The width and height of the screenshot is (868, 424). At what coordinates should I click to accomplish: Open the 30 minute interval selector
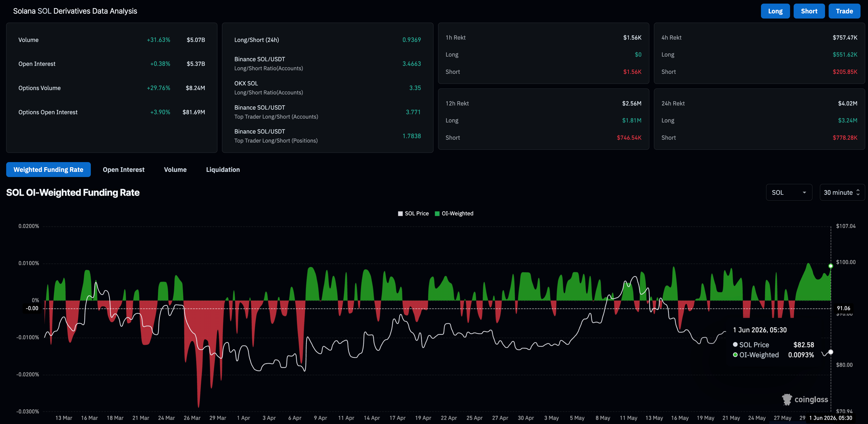(x=842, y=192)
